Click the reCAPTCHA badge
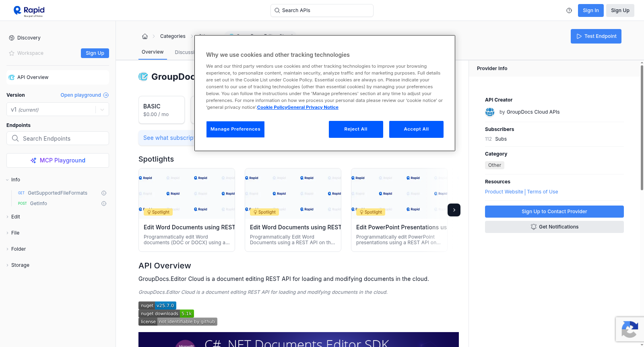644x347 pixels. pos(630,330)
